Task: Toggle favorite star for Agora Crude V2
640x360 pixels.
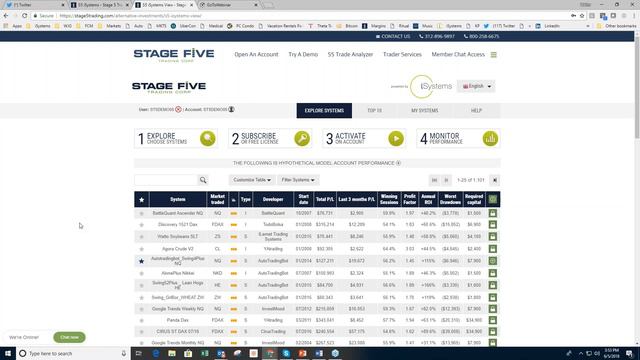Action: (142, 249)
